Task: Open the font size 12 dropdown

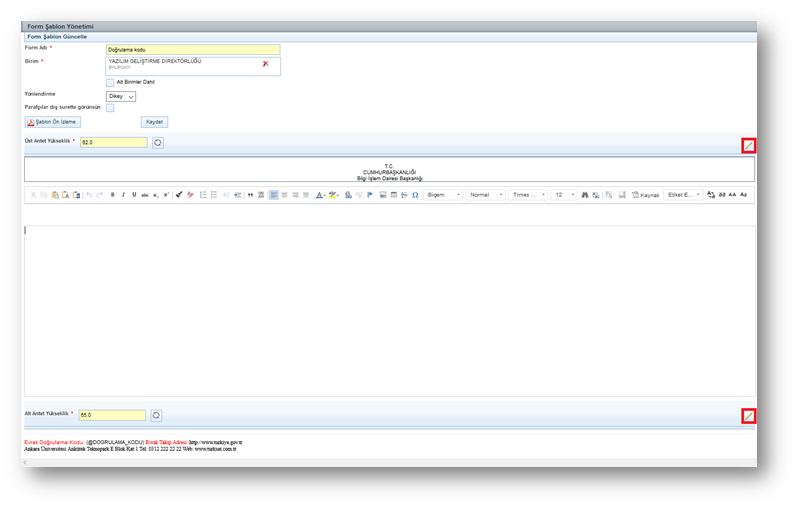Action: (565, 195)
